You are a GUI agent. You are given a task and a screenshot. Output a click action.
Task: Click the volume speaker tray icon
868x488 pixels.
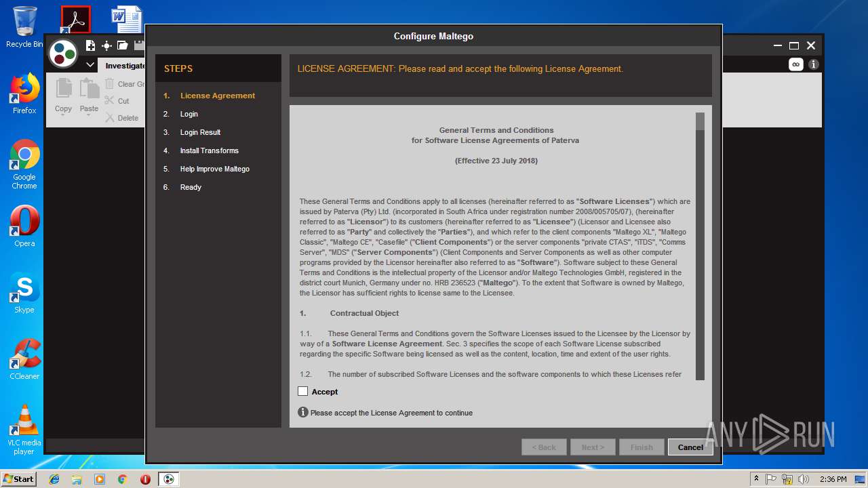(x=804, y=479)
